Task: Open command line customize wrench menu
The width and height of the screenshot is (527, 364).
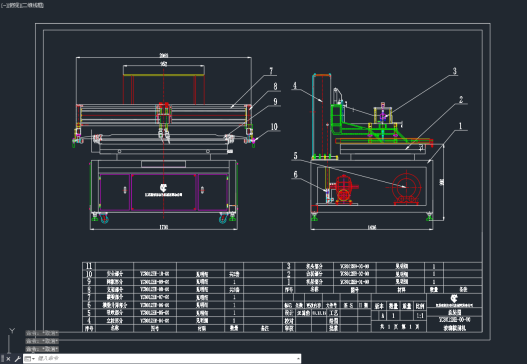Action: (18, 359)
